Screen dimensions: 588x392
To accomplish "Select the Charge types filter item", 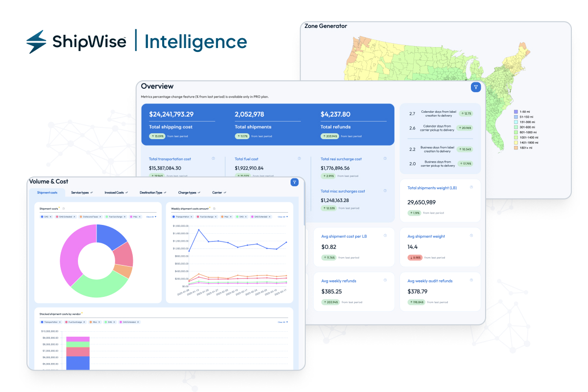I will (188, 193).
